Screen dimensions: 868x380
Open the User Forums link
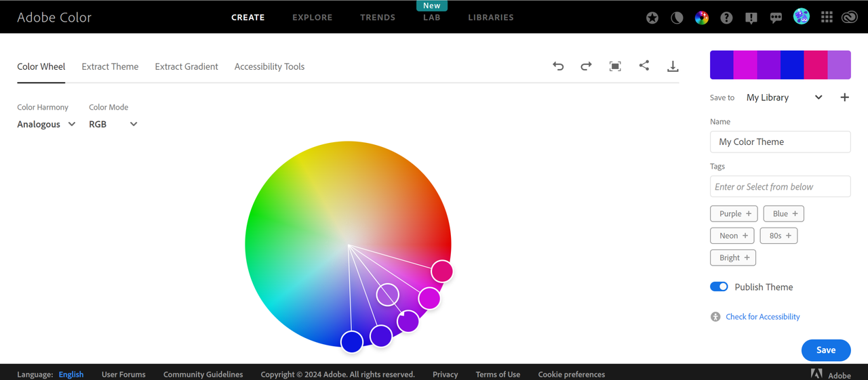coord(123,374)
